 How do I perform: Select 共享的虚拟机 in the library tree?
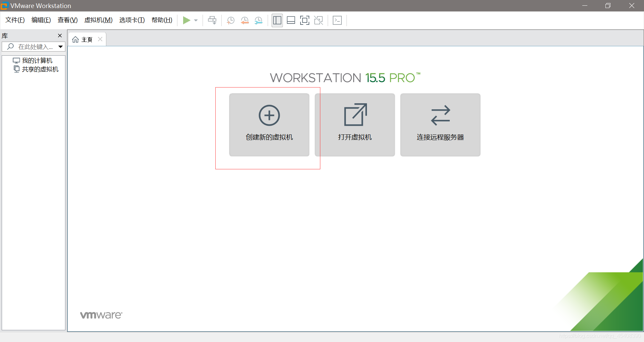[x=36, y=69]
